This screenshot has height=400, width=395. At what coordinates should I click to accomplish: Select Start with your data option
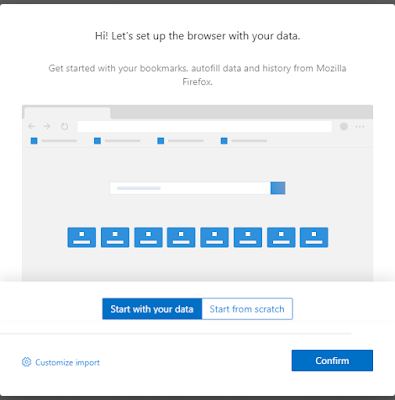tap(152, 309)
